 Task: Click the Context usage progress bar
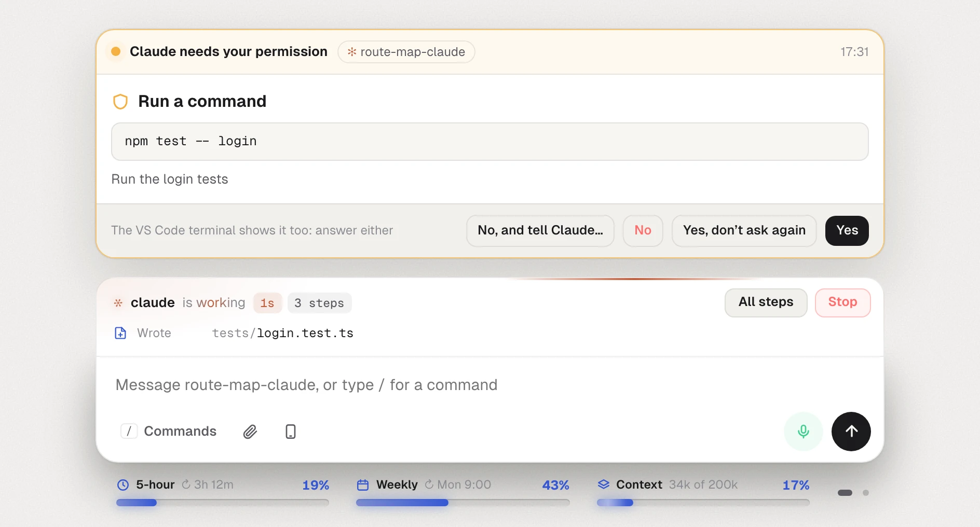703,503
